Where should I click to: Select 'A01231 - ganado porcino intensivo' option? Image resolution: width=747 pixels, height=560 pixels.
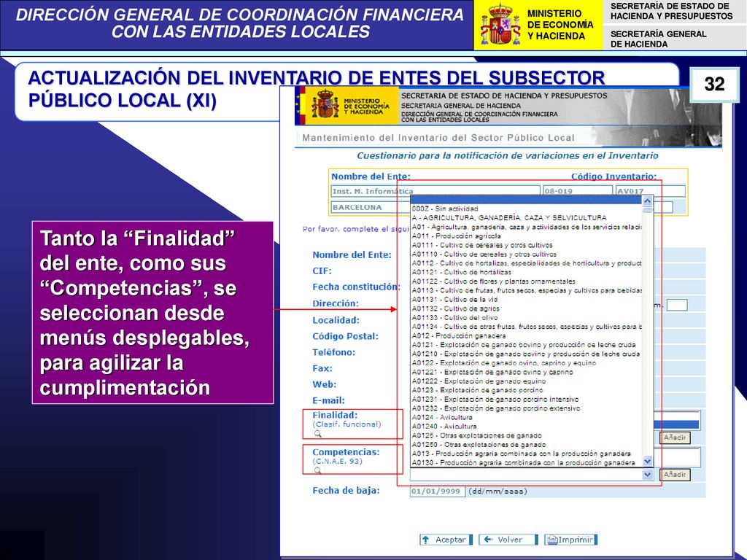[527, 399]
